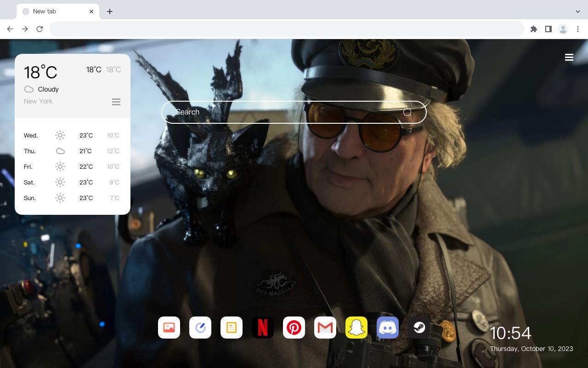Click the Thursday cloudy forecast icon
This screenshot has height=368, width=588.
[60, 151]
